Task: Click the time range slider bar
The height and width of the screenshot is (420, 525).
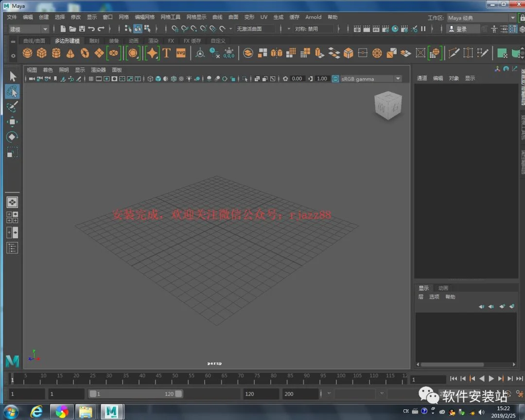Action: click(x=136, y=394)
